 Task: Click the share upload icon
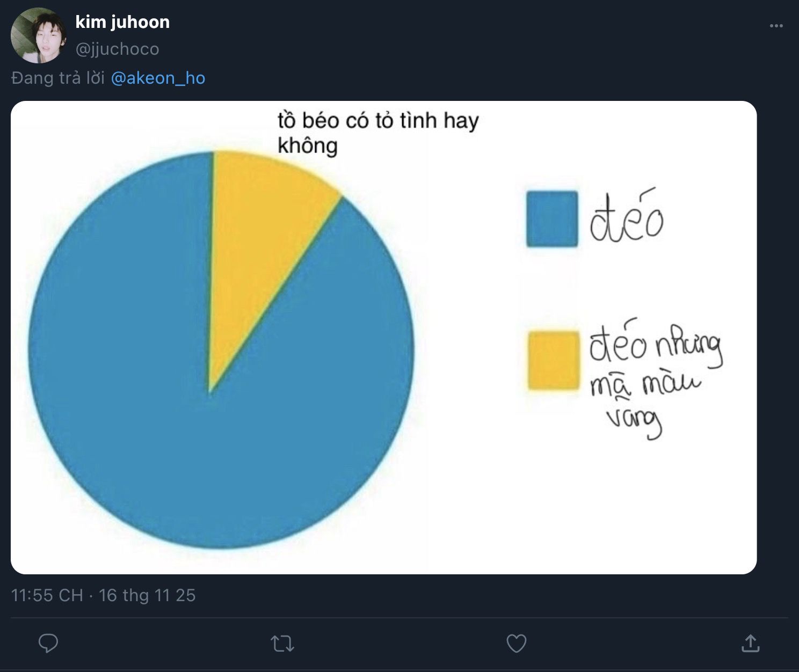[750, 643]
